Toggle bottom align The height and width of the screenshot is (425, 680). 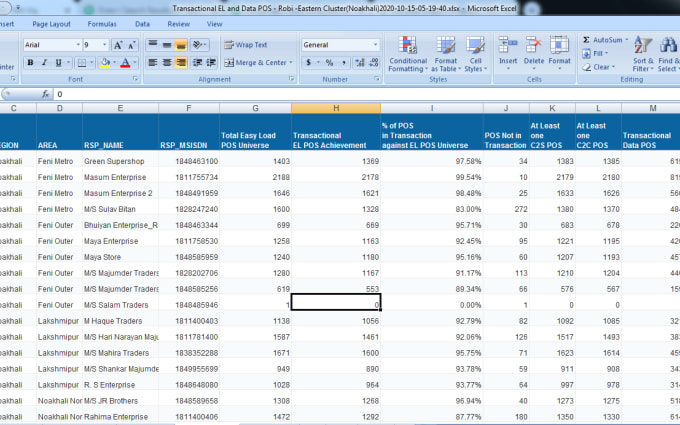point(181,45)
